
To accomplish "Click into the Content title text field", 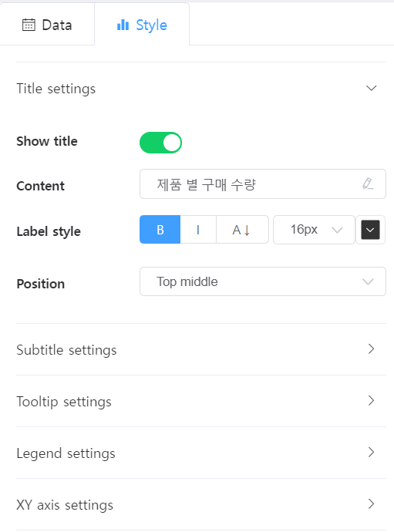I will click(263, 184).
